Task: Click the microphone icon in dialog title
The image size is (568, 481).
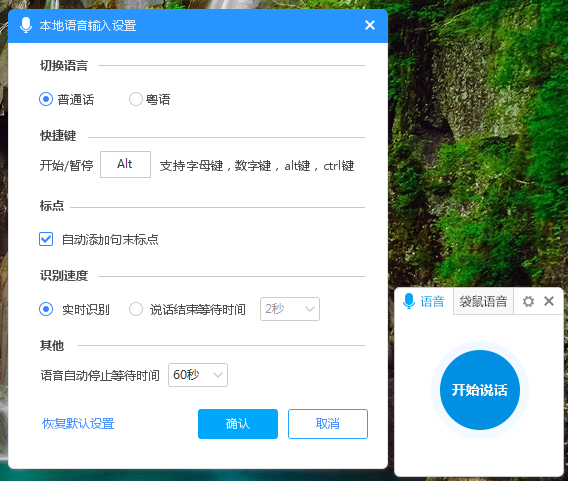Action: click(x=26, y=25)
